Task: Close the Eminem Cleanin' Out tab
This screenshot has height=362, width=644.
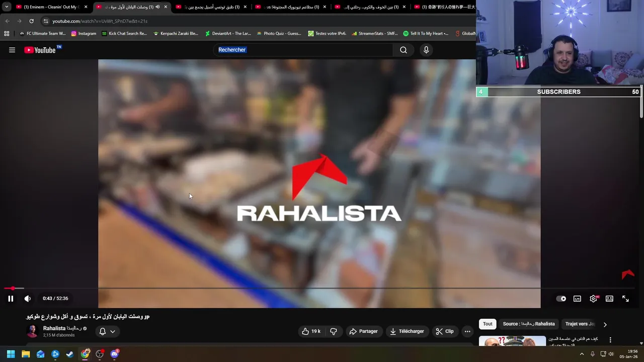Action: pos(86,7)
